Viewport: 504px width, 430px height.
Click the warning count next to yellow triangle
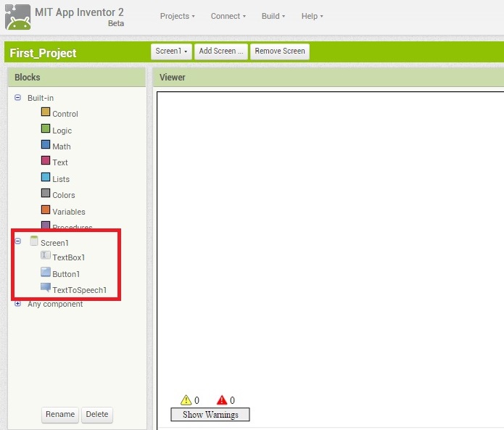coord(197,400)
